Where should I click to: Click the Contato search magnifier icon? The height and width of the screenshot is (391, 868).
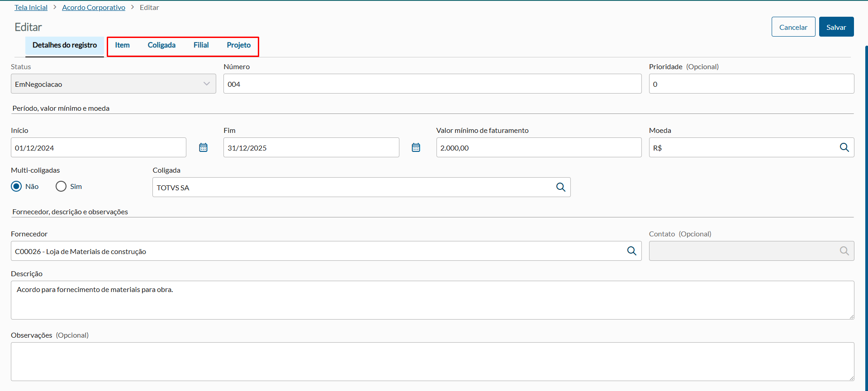[844, 251]
